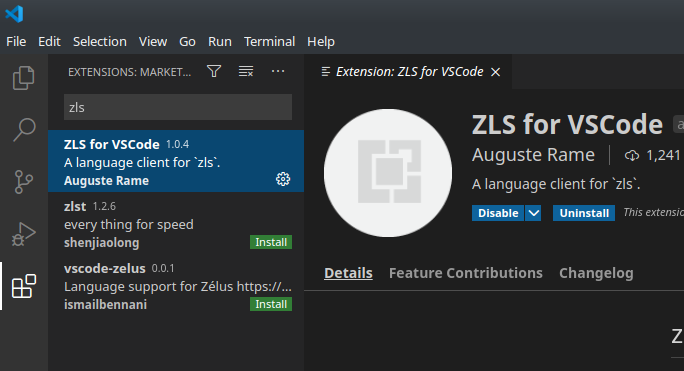This screenshot has width=684, height=371.
Task: Open the Terminal menu
Action: [x=269, y=41]
